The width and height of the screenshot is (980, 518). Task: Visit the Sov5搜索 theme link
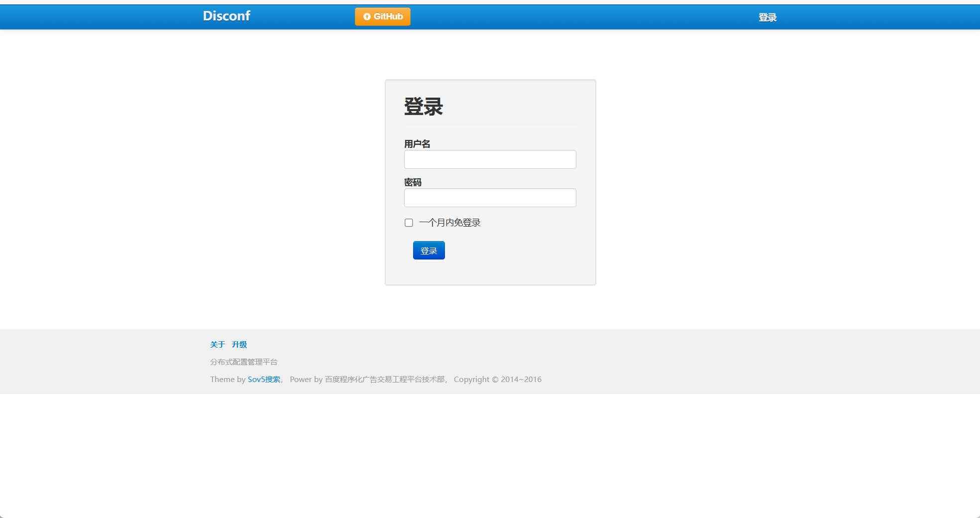tap(264, 380)
